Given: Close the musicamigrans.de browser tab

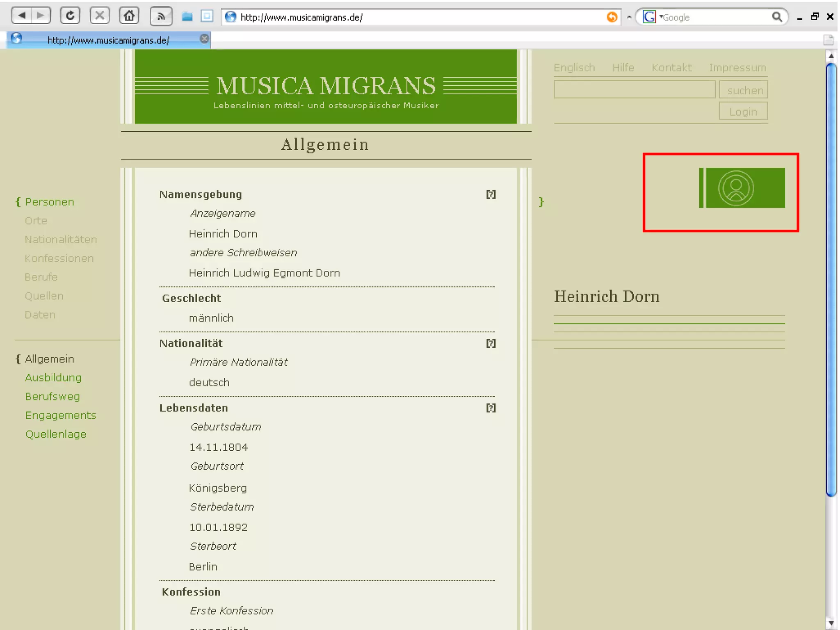Looking at the screenshot, I should (x=204, y=39).
